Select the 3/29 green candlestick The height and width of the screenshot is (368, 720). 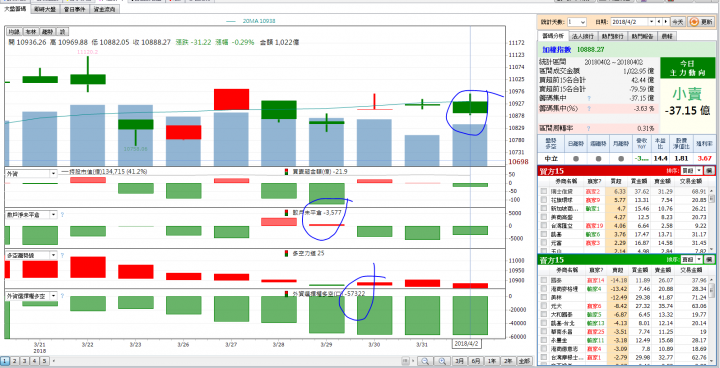pos(326,123)
